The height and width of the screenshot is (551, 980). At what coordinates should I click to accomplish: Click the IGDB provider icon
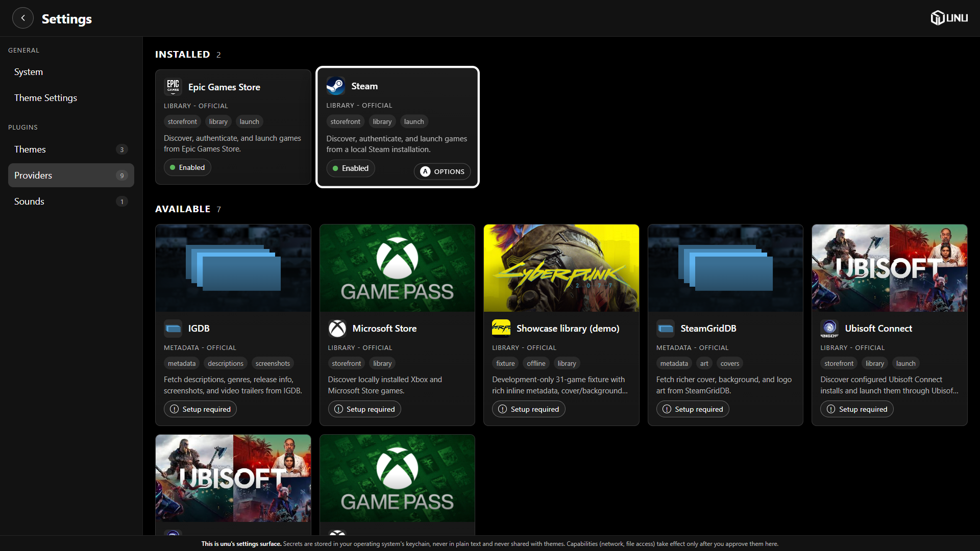(173, 329)
